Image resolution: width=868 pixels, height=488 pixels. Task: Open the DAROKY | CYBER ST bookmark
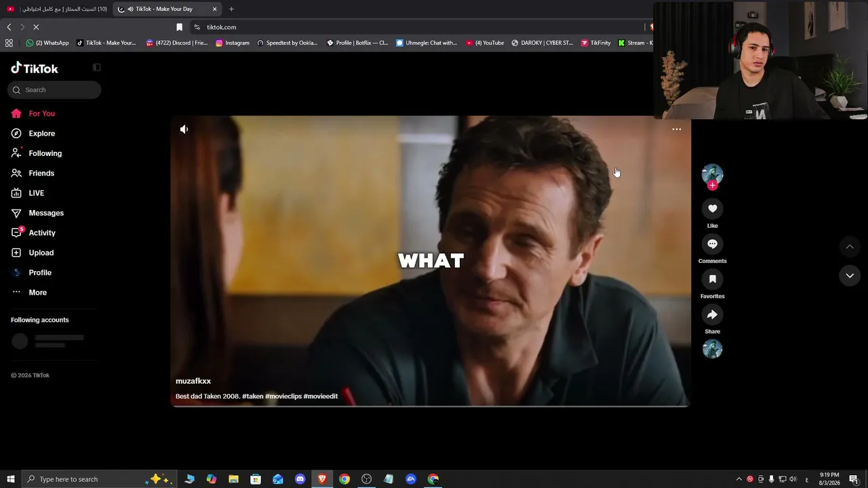[542, 43]
